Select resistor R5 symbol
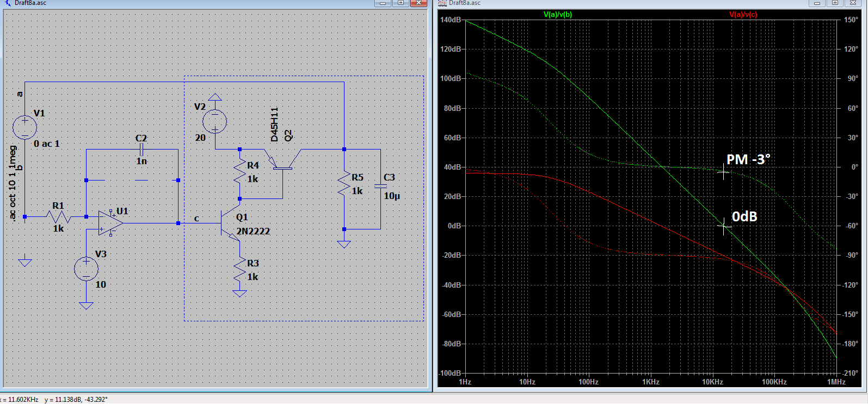The image size is (868, 404). 344,183
